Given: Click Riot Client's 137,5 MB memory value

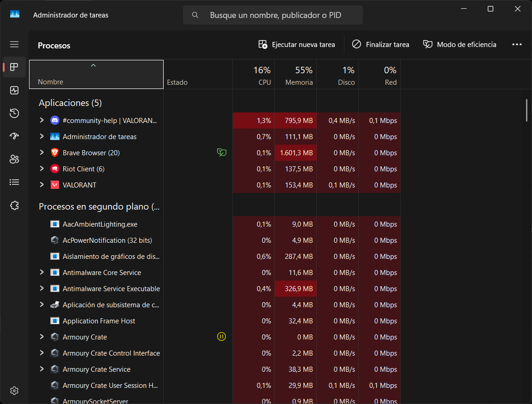Looking at the screenshot, I should tap(299, 169).
